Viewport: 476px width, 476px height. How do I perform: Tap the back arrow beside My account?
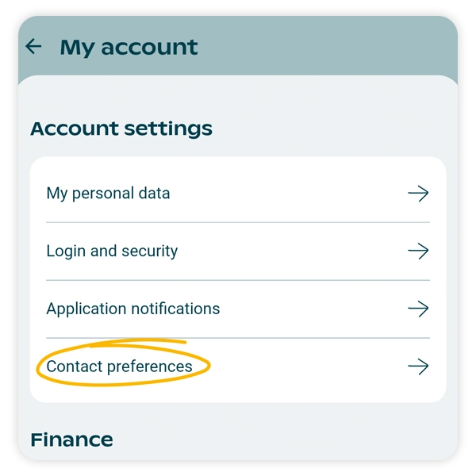[33, 47]
